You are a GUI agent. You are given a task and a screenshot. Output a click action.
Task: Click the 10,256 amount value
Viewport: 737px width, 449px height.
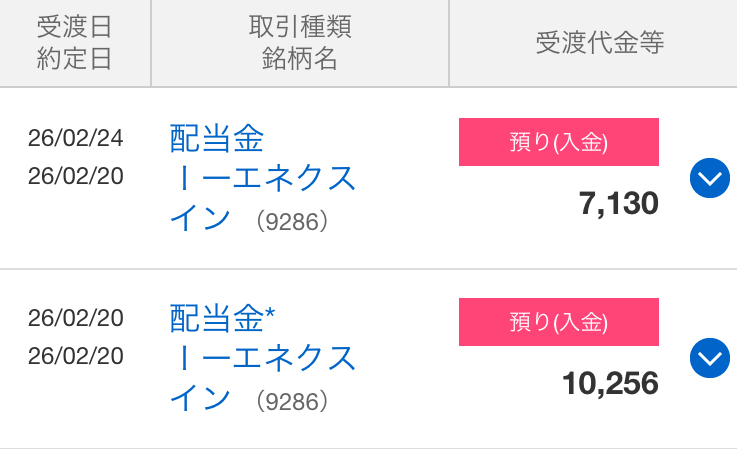(x=610, y=382)
